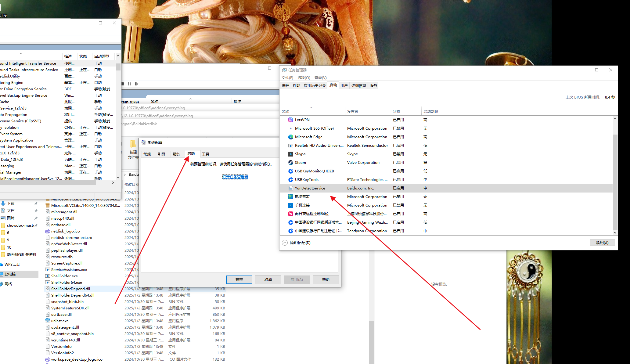The image size is (630, 364).
Task: Click the 中国建设银行自助注册证书 icon
Action: (290, 231)
